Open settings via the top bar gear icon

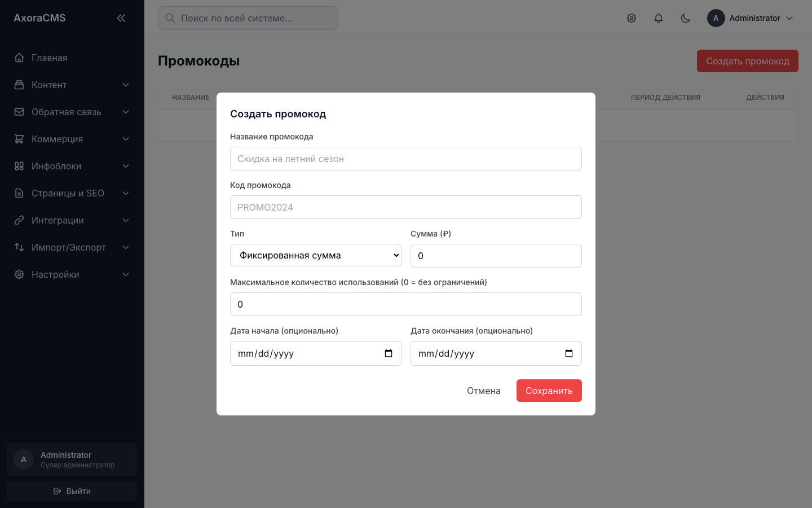pos(632,18)
